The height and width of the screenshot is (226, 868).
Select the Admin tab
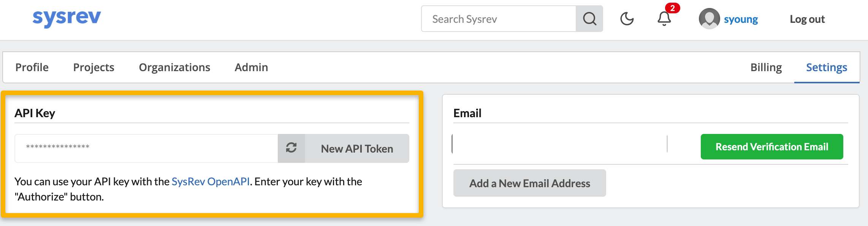click(251, 67)
